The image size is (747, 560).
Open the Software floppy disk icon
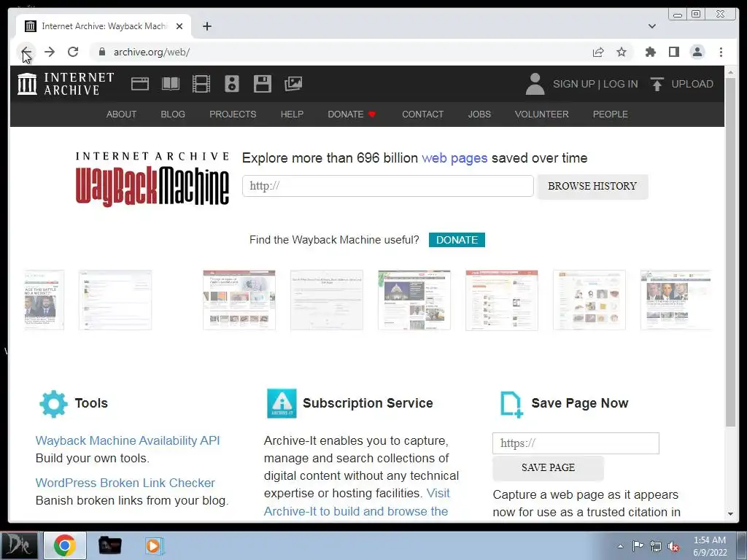[263, 84]
